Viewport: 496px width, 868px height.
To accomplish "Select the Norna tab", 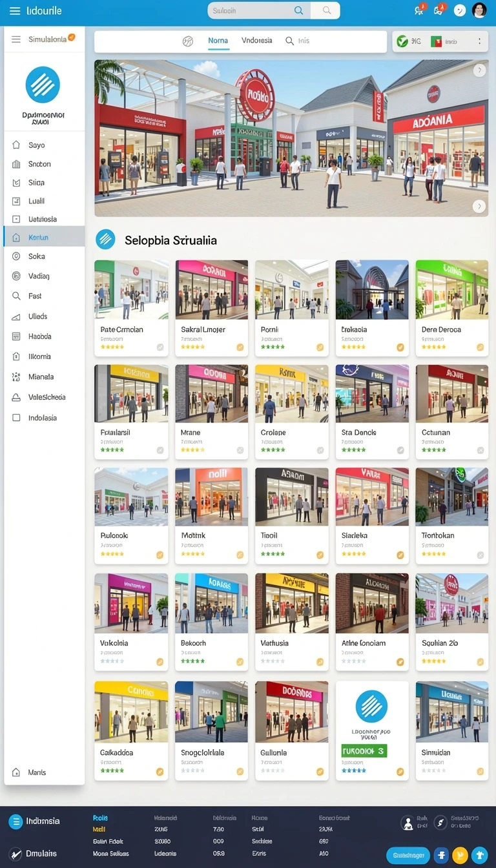I will click(218, 41).
